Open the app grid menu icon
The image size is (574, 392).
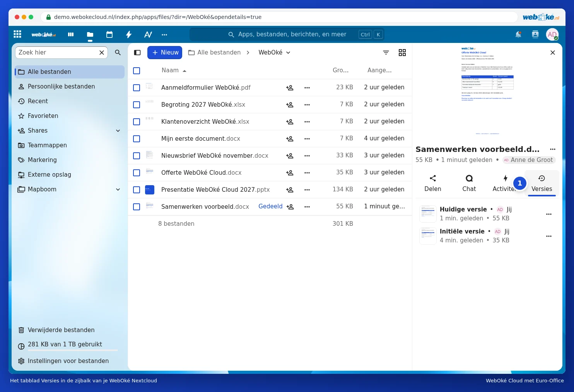click(17, 34)
